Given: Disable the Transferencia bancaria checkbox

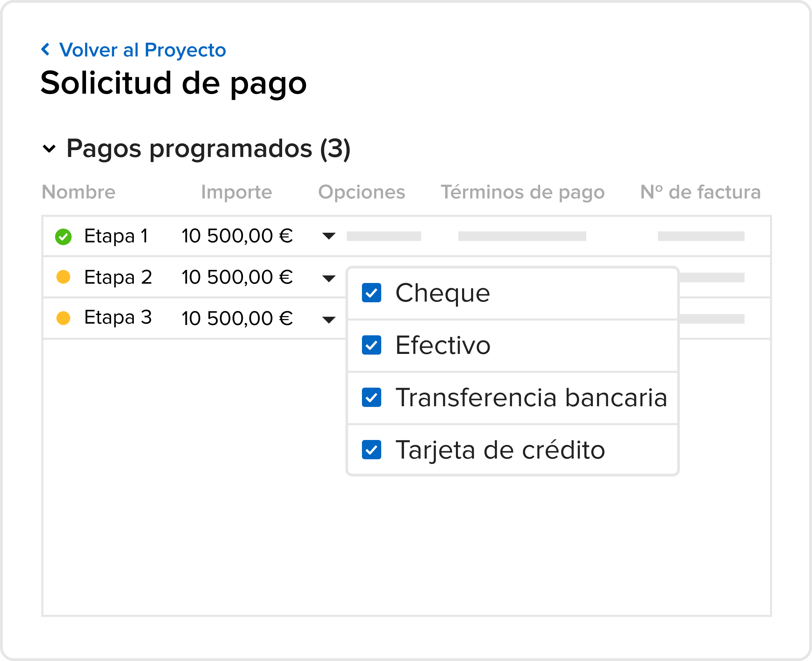Looking at the screenshot, I should coord(371,398).
